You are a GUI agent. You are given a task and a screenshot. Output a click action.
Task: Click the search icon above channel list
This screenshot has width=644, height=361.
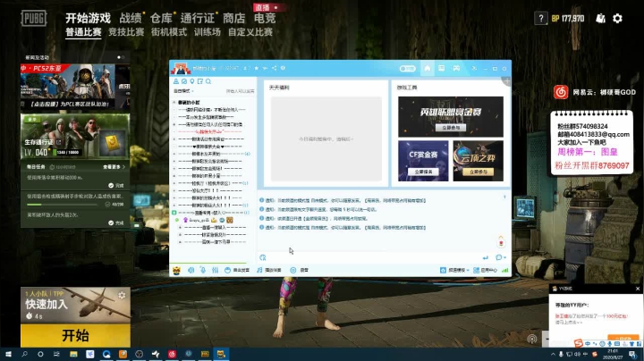[x=208, y=81]
